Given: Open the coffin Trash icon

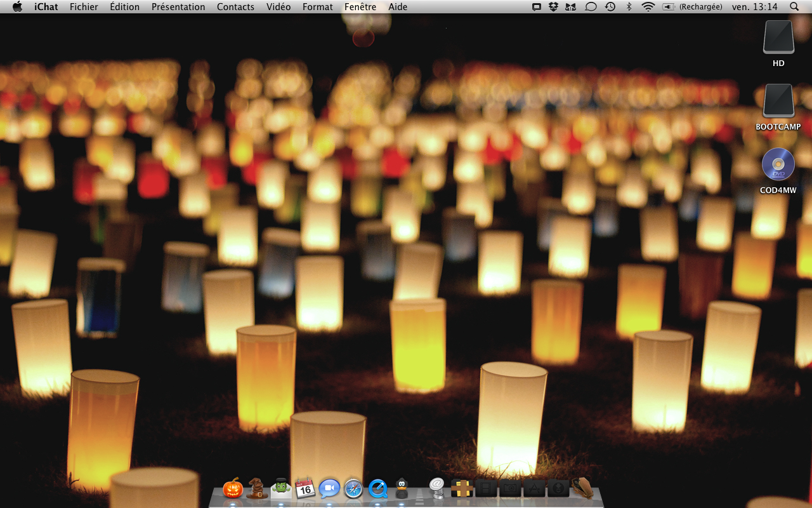Looking at the screenshot, I should pyautogui.click(x=582, y=488).
